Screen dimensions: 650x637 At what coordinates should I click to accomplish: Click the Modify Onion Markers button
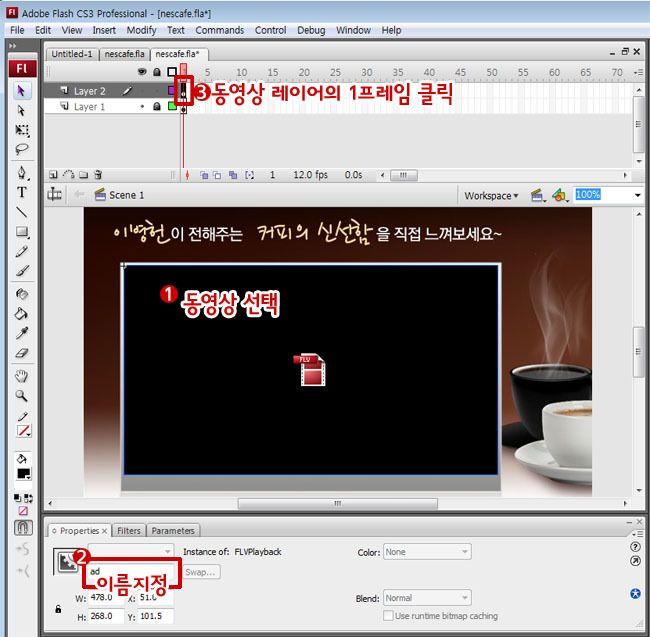tap(249, 175)
